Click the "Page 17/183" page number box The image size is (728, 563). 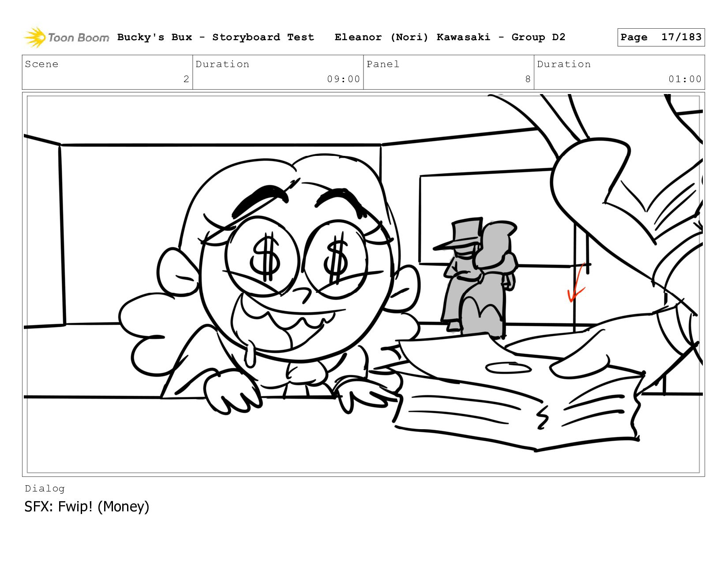pyautogui.click(x=661, y=37)
